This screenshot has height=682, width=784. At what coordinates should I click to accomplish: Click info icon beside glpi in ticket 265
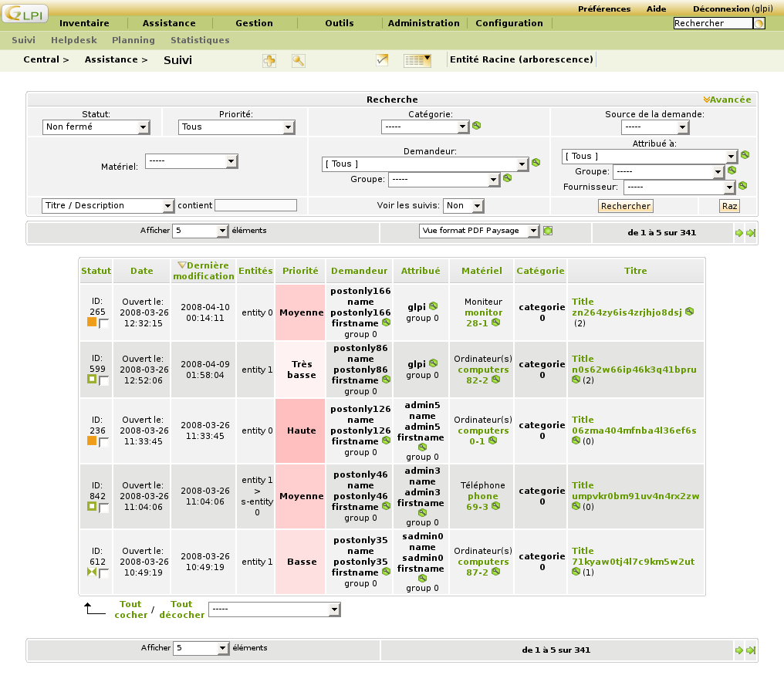coord(434,306)
